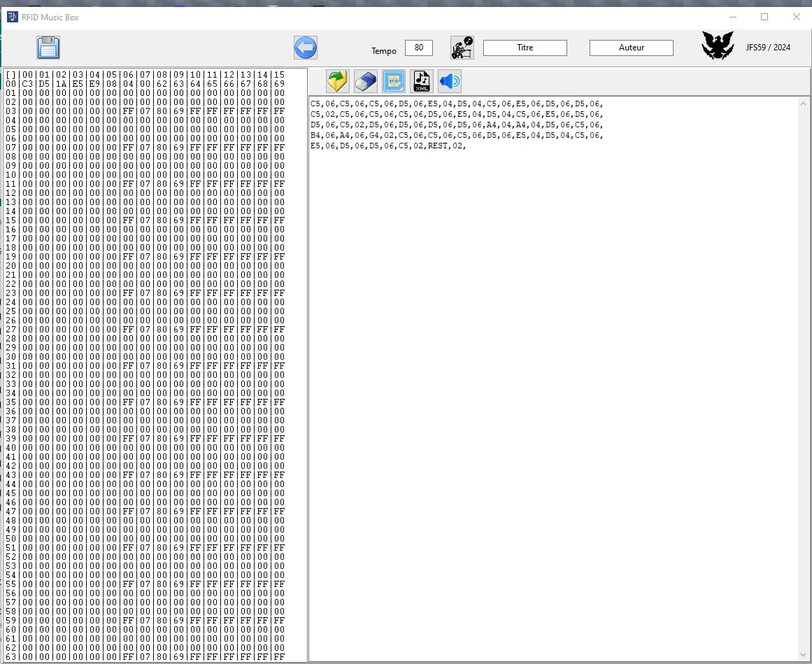The image size is (812, 664).
Task: Minimize the RFID Music Box window
Action: pos(733,17)
